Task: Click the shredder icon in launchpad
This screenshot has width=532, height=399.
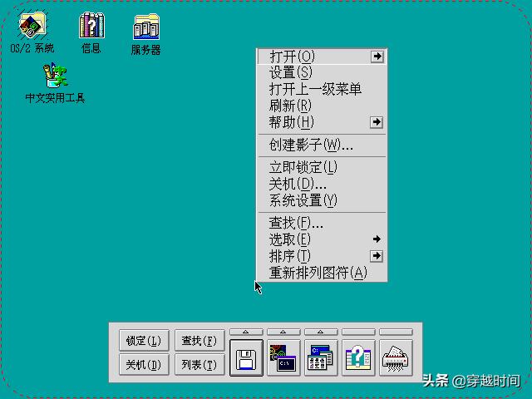Action: pyautogui.click(x=396, y=358)
